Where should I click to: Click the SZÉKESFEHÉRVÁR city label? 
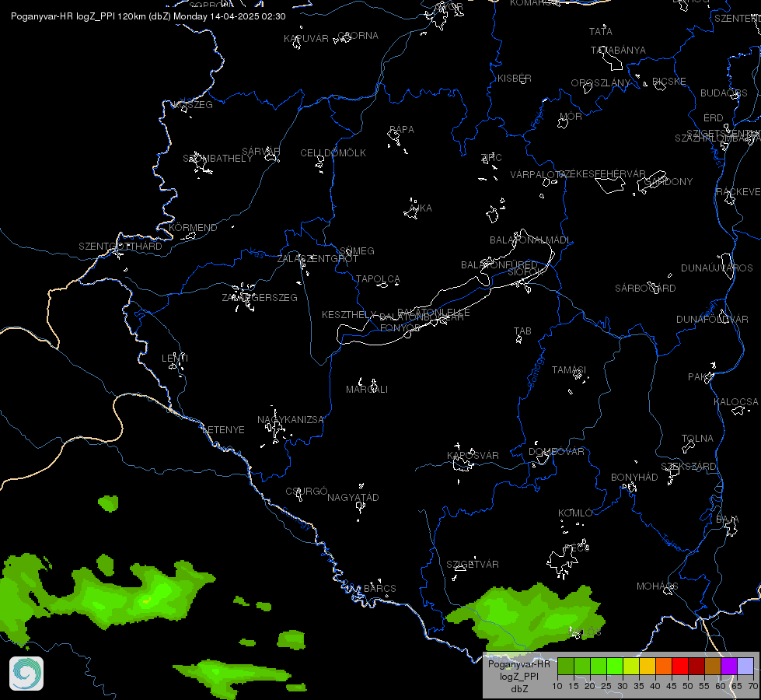(602, 174)
